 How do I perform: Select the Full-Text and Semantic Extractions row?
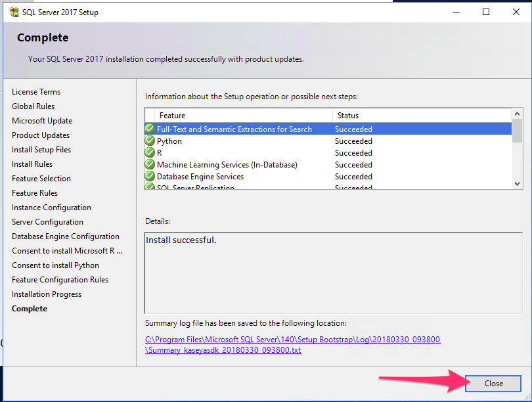click(x=328, y=129)
